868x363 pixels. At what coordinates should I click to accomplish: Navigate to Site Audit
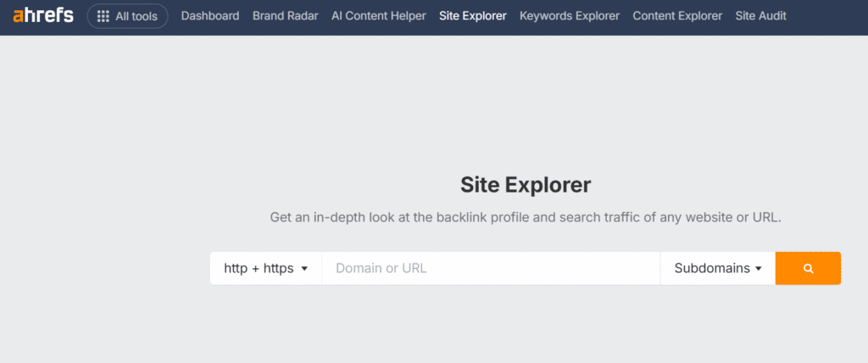click(760, 16)
